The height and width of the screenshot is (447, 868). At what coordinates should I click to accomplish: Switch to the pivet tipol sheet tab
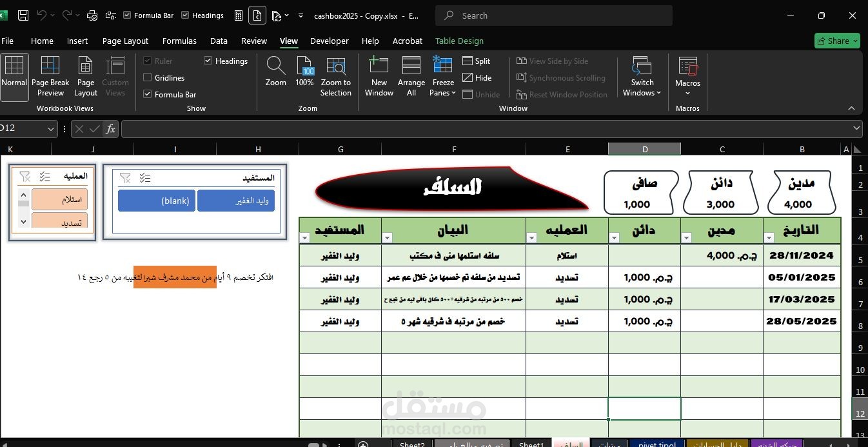(x=657, y=444)
